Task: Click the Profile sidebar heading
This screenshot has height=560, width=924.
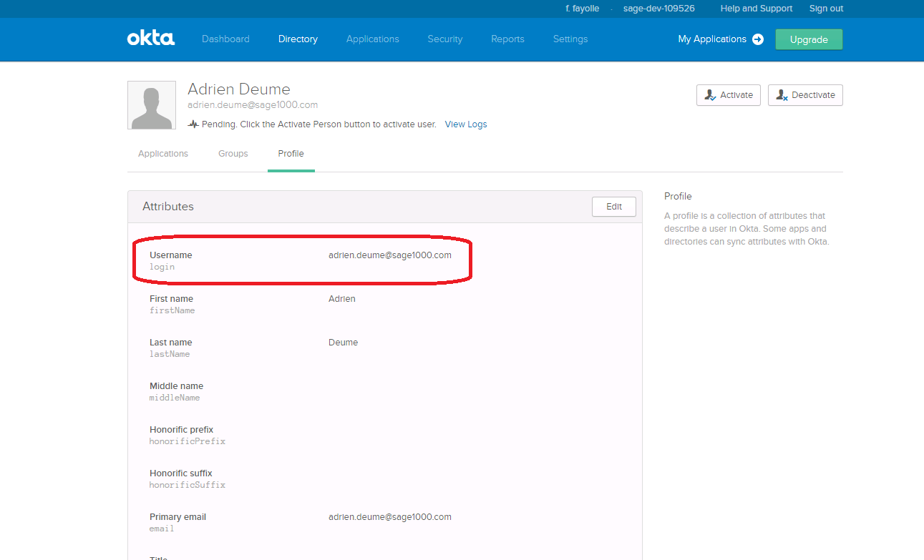Action: click(x=678, y=197)
